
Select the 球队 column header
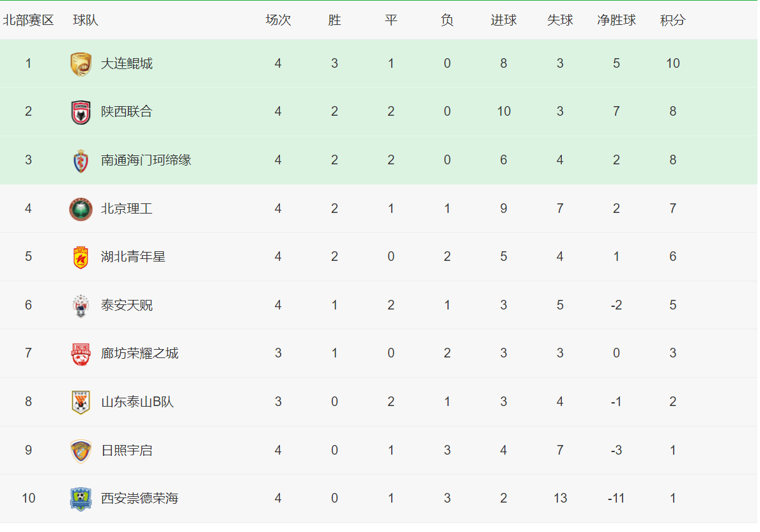coord(85,20)
